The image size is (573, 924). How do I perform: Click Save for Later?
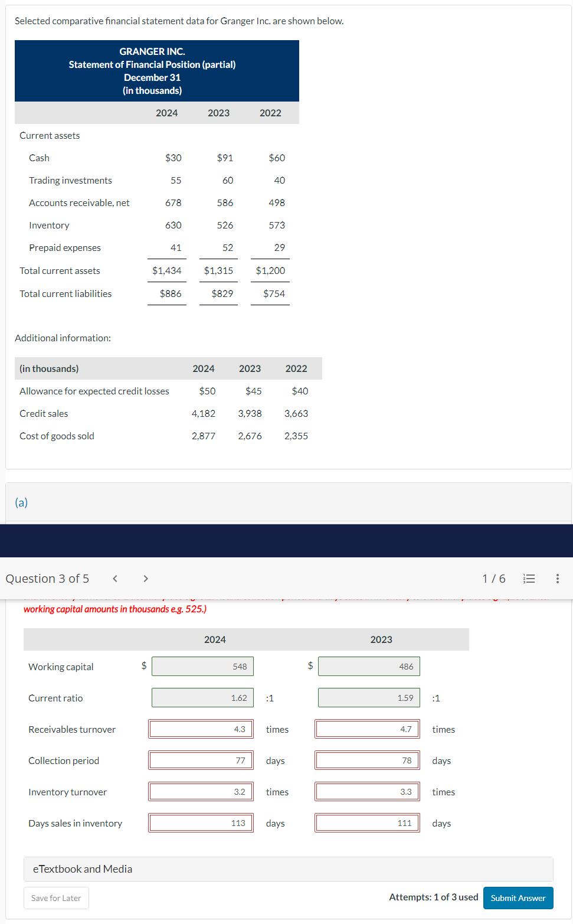pyautogui.click(x=55, y=897)
